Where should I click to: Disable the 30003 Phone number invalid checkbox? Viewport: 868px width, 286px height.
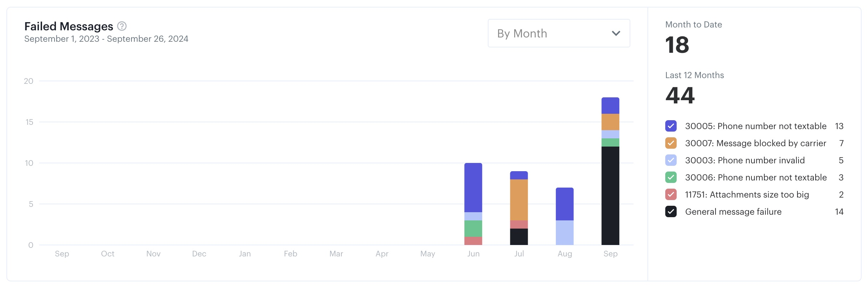click(671, 160)
